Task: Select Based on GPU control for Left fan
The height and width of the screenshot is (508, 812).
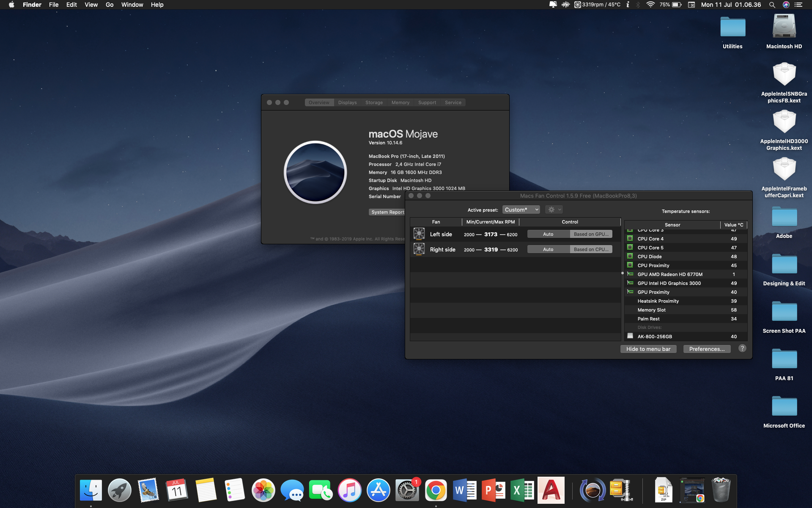Action: [x=591, y=234]
